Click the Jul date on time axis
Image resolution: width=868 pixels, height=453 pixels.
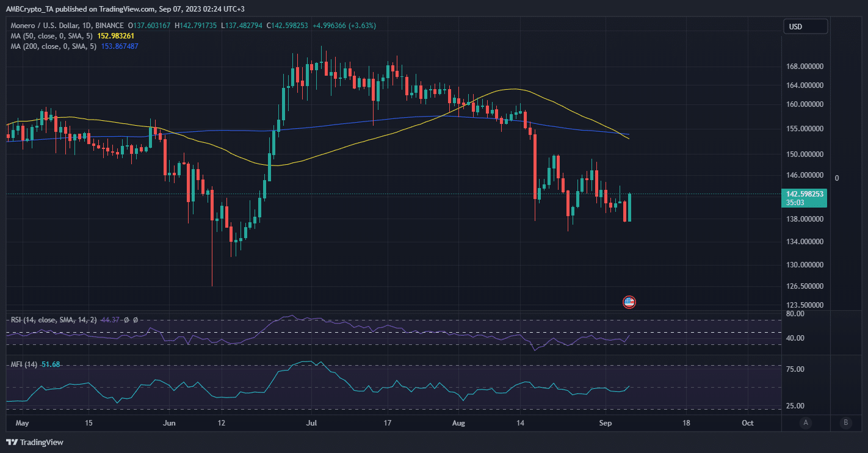click(x=312, y=422)
